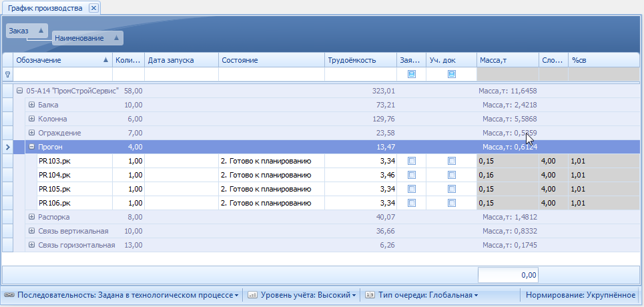The height and width of the screenshot is (307, 644).
Task: Click the Масса value 0,16
Action: tap(485, 175)
